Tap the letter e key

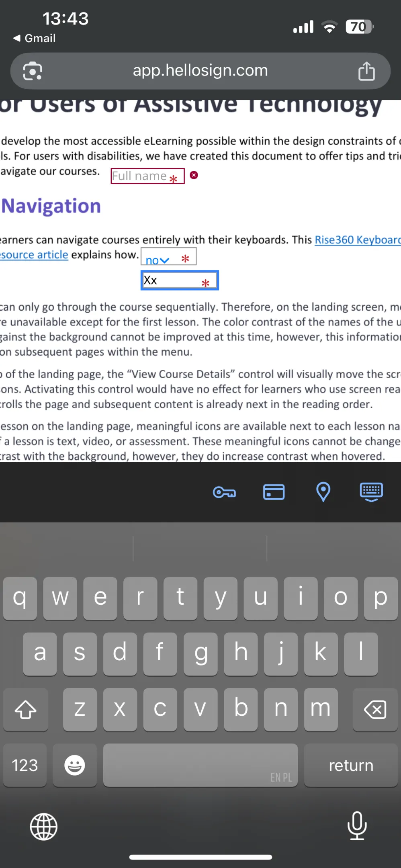point(100,598)
